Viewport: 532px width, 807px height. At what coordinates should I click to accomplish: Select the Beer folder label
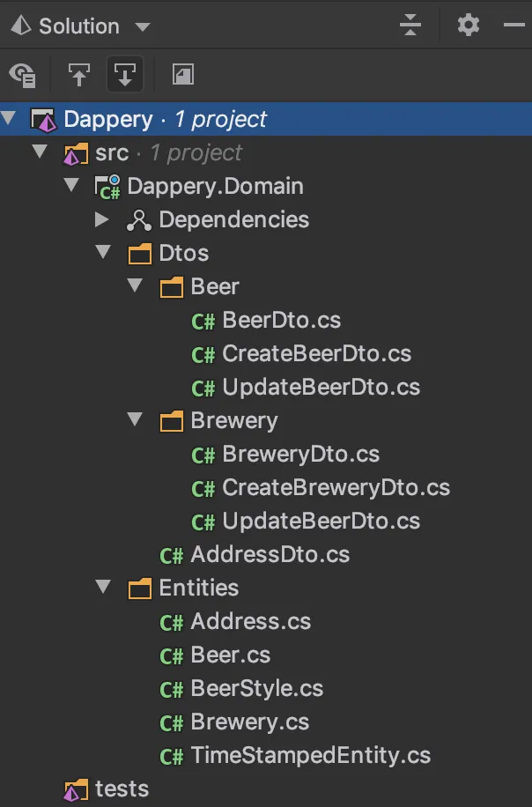pyautogui.click(x=215, y=286)
